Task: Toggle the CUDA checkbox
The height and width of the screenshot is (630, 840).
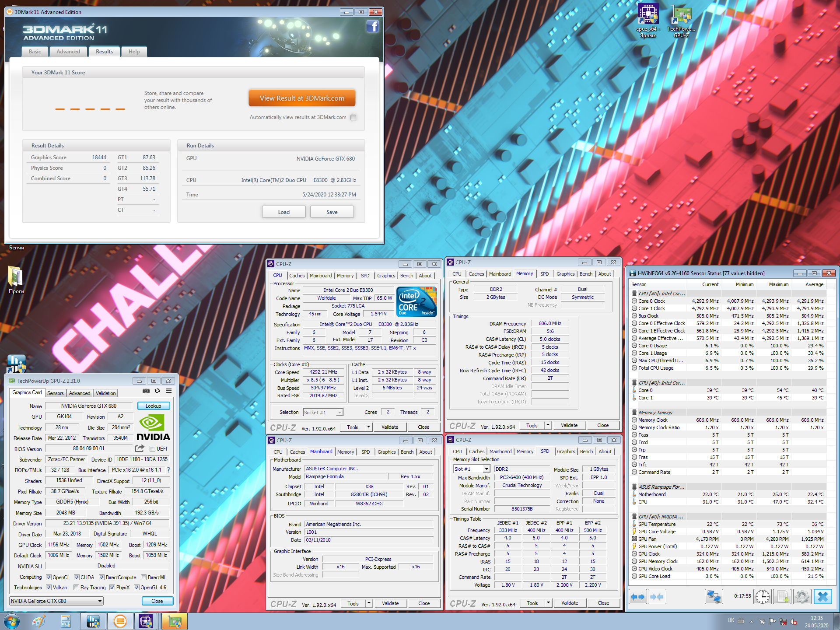Action: tap(77, 577)
